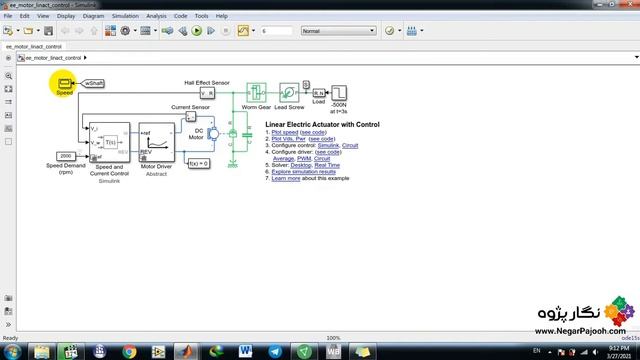Open the Normal simulation mode dropdown
This screenshot has height=360, width=640.
(x=338, y=31)
